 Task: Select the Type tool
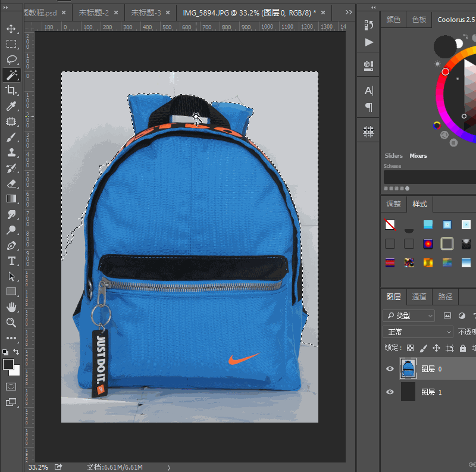point(11,261)
